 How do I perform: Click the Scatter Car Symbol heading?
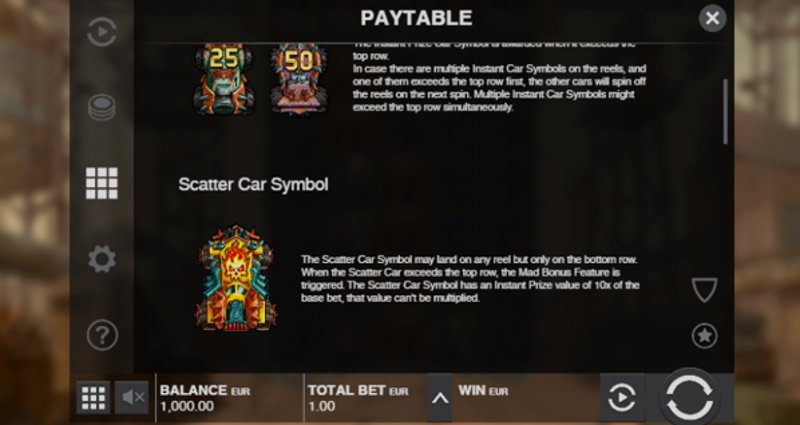coord(253,184)
